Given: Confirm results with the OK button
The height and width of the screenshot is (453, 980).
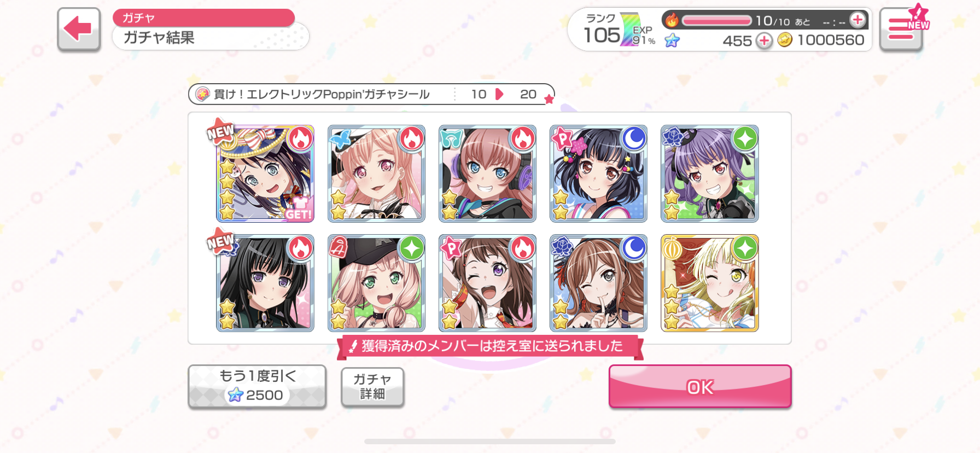Looking at the screenshot, I should [x=700, y=387].
